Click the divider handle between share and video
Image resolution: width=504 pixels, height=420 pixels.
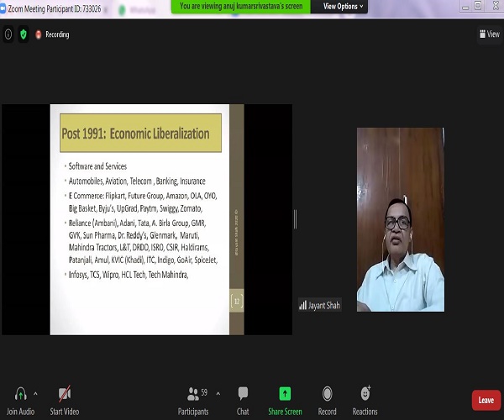[295, 219]
